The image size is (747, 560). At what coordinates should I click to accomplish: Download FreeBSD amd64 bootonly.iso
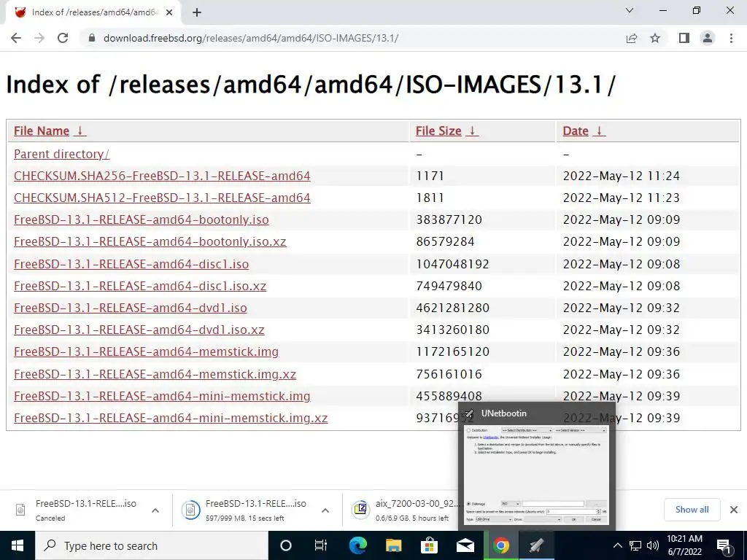pos(142,219)
